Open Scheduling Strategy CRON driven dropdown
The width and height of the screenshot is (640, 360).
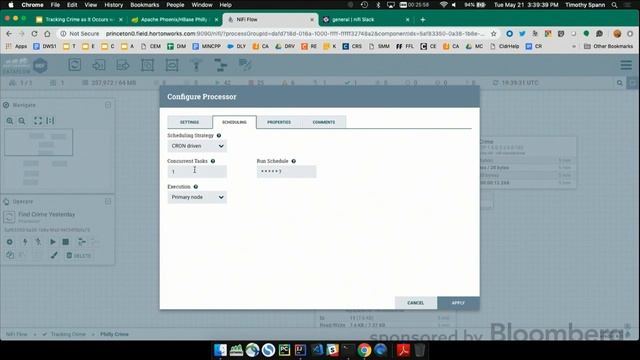(x=197, y=146)
